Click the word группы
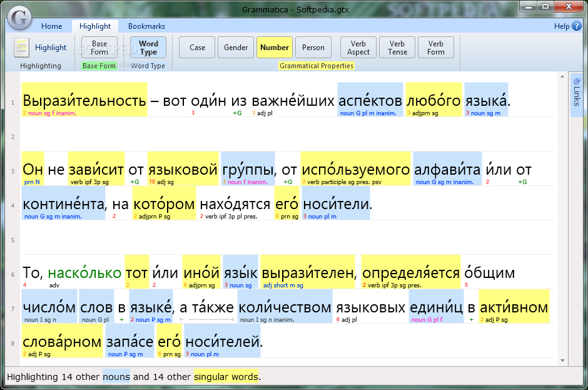 (248, 170)
